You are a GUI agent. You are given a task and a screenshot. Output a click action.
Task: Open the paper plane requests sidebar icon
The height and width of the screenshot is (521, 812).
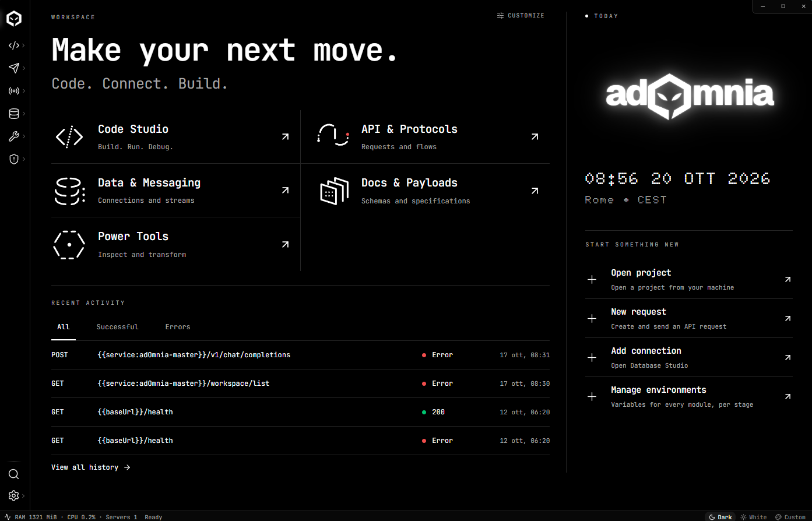pyautogui.click(x=14, y=68)
